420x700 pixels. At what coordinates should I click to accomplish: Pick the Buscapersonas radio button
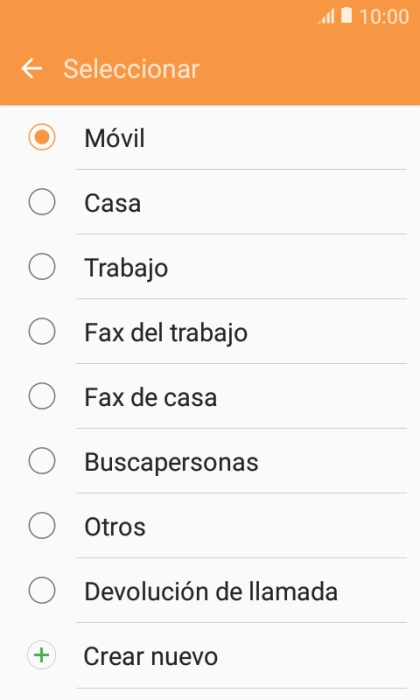tap(42, 461)
